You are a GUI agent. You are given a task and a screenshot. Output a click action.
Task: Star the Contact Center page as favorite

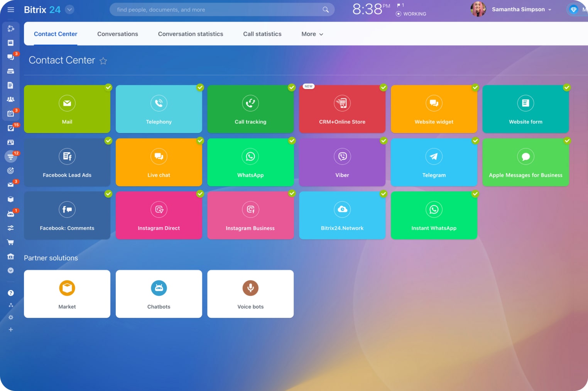pos(103,61)
